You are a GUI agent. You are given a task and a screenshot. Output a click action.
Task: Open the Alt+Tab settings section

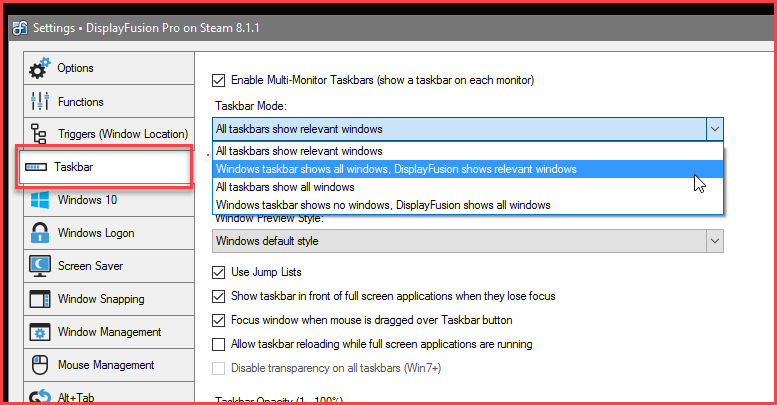click(76, 396)
